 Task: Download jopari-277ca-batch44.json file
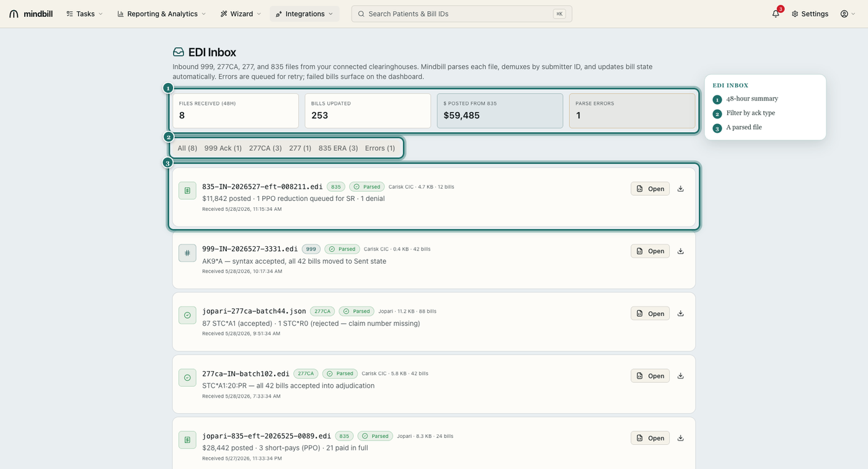pos(681,313)
